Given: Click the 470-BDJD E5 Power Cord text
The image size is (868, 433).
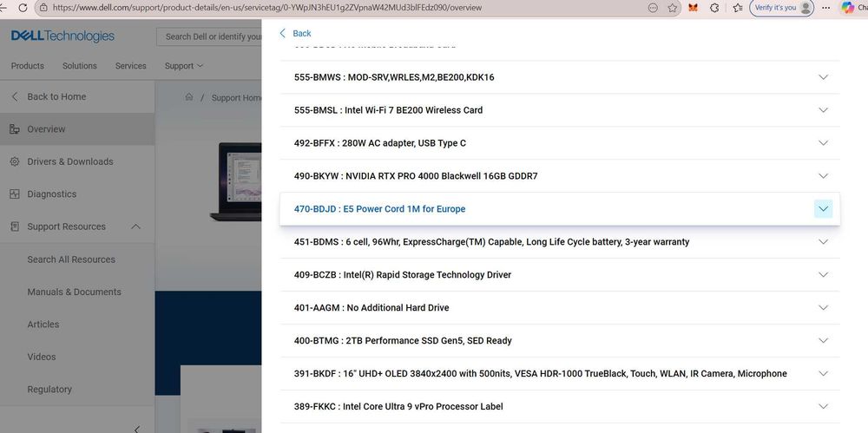Looking at the screenshot, I should coord(380,209).
